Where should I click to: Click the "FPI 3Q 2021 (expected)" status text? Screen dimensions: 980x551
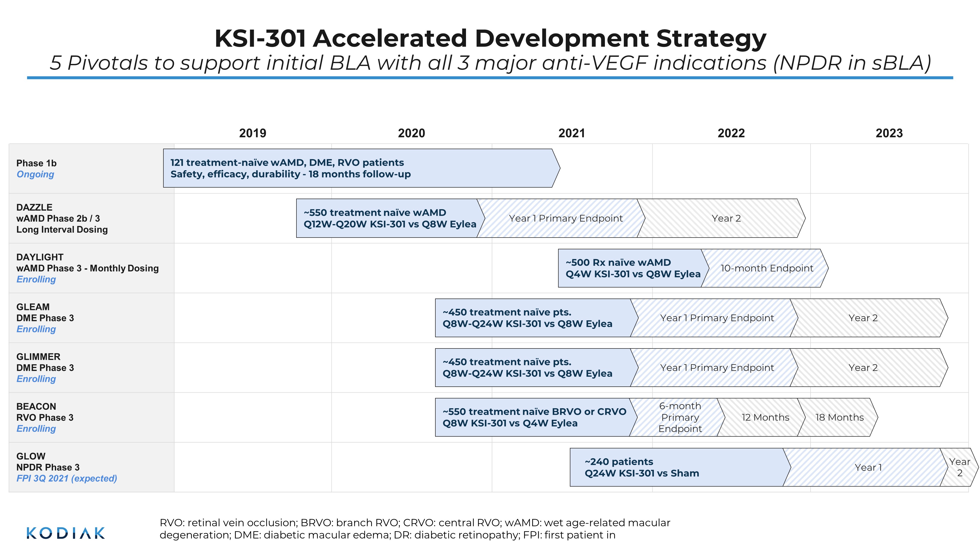tap(67, 478)
